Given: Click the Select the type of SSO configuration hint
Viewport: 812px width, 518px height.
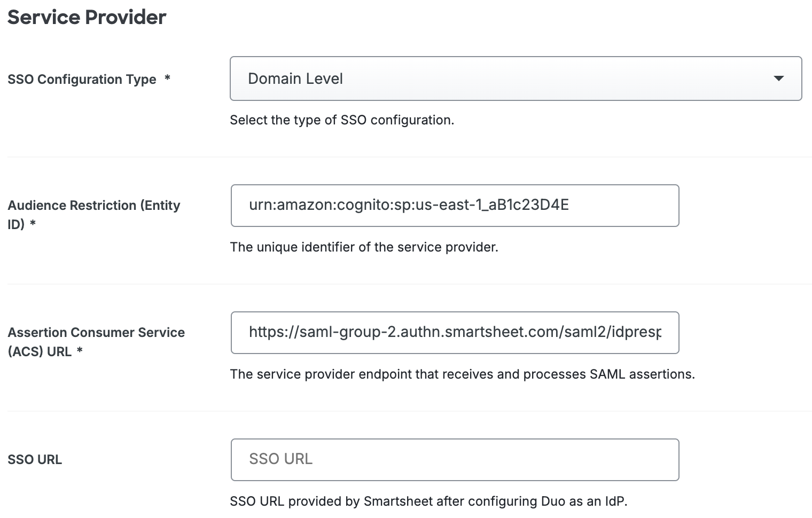Looking at the screenshot, I should 342,120.
